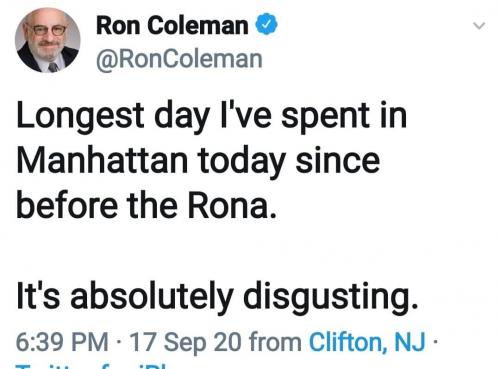
Task: Click the word "before" in the tweet
Action: (x=67, y=205)
